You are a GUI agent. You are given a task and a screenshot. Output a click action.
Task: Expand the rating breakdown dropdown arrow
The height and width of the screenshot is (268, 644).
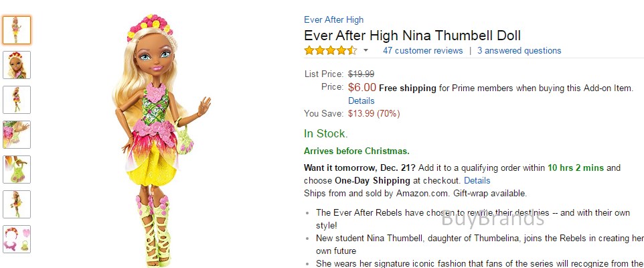point(366,50)
